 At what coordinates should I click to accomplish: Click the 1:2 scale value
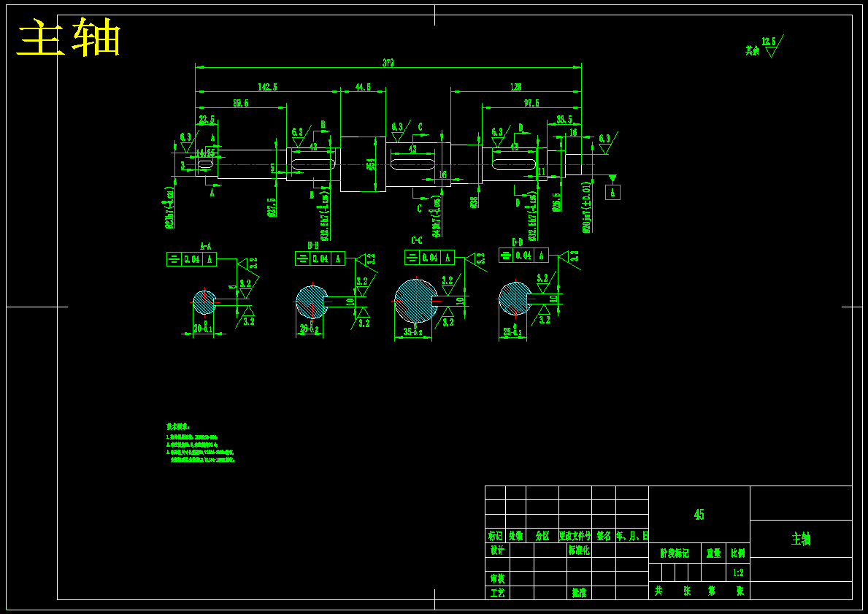click(x=738, y=572)
